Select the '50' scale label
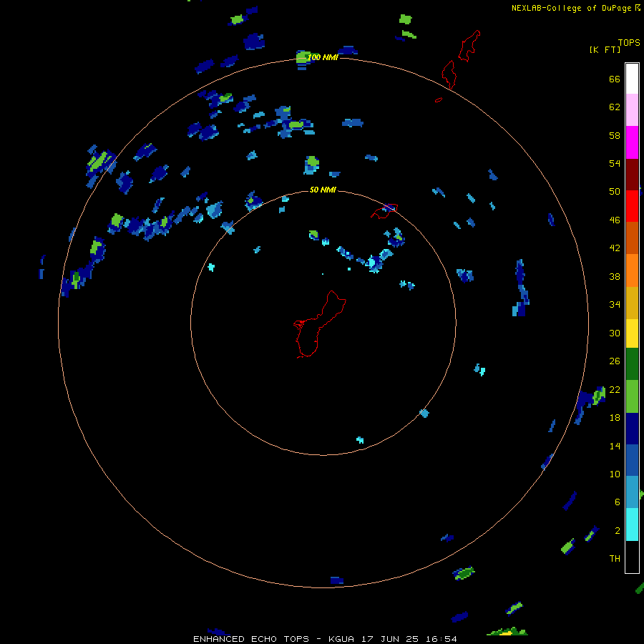644x644 pixels. [615, 192]
